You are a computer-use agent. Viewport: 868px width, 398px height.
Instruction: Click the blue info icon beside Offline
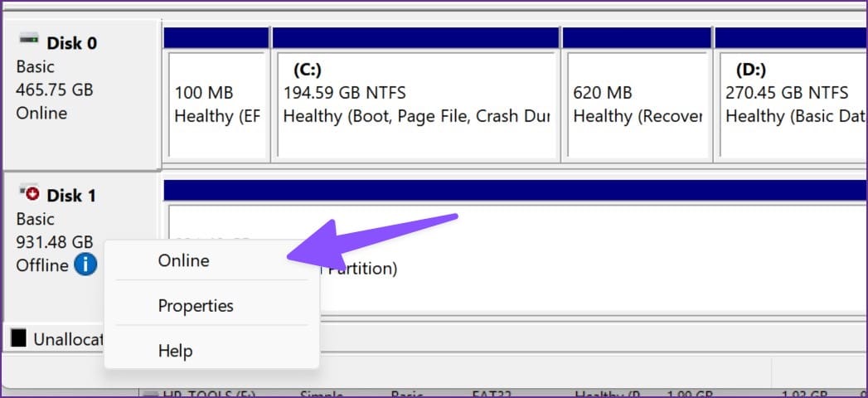(x=85, y=265)
